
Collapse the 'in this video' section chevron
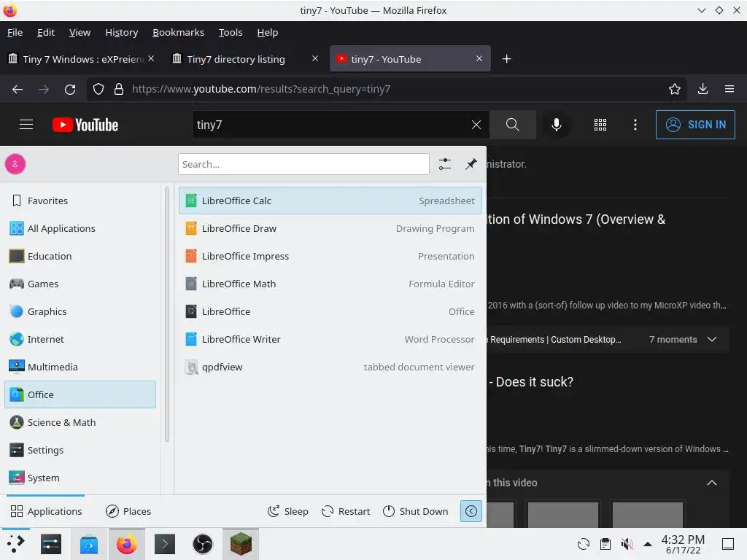pyautogui.click(x=712, y=483)
